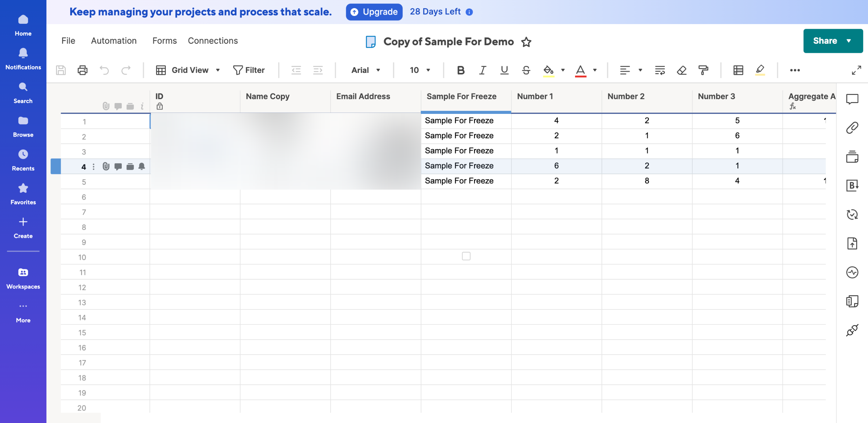Open the Conversations panel on right rail

click(x=852, y=99)
